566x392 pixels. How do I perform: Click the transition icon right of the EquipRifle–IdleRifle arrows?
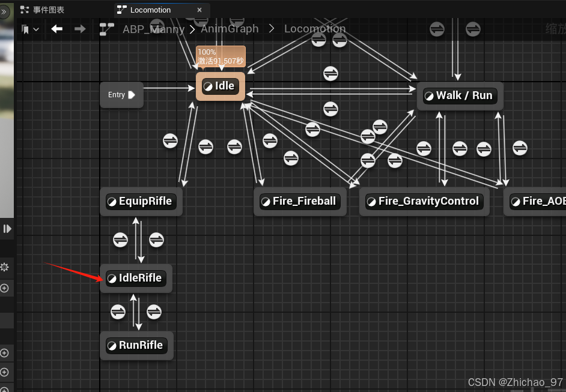[156, 240]
